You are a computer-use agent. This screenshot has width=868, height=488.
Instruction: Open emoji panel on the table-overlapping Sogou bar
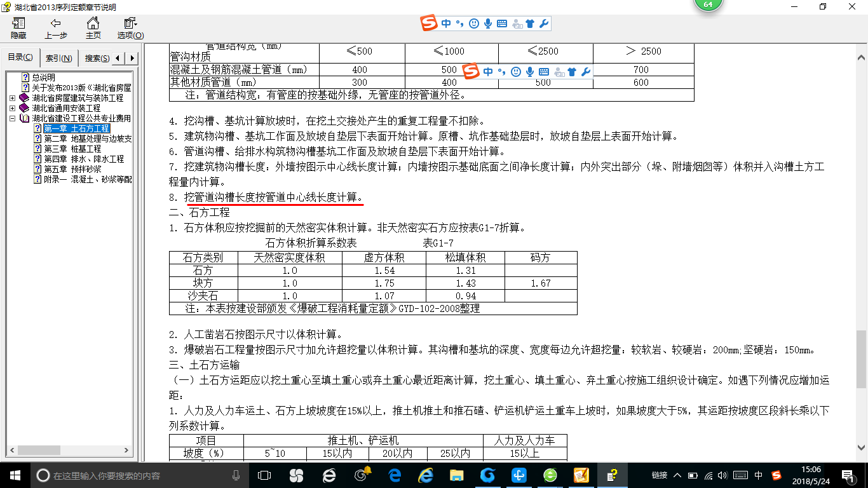[516, 72]
